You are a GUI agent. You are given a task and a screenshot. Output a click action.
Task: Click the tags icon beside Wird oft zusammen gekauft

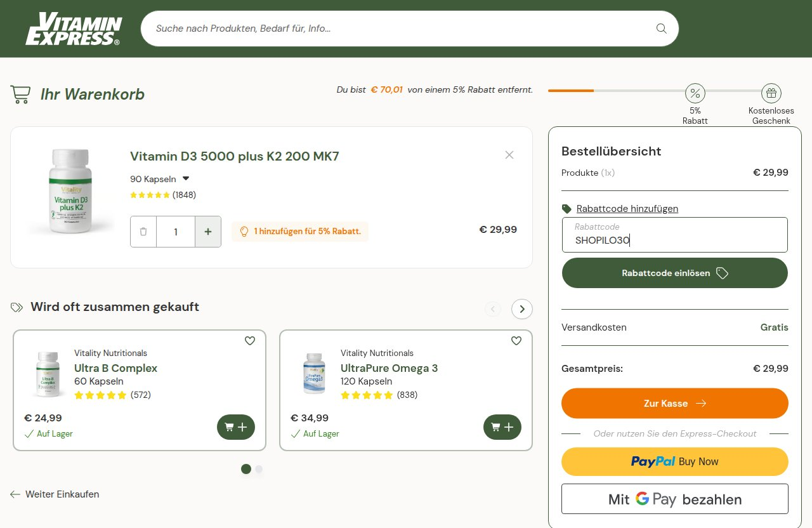click(16, 307)
